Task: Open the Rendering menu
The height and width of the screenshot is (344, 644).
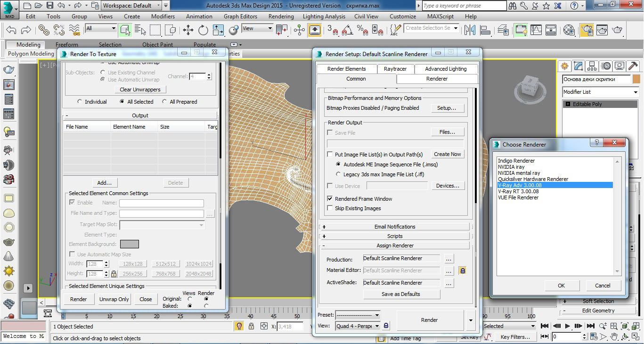Action: point(281,16)
